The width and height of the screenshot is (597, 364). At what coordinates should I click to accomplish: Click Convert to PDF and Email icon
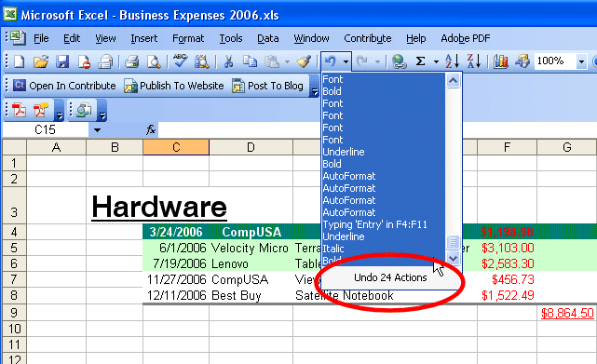coord(41,111)
